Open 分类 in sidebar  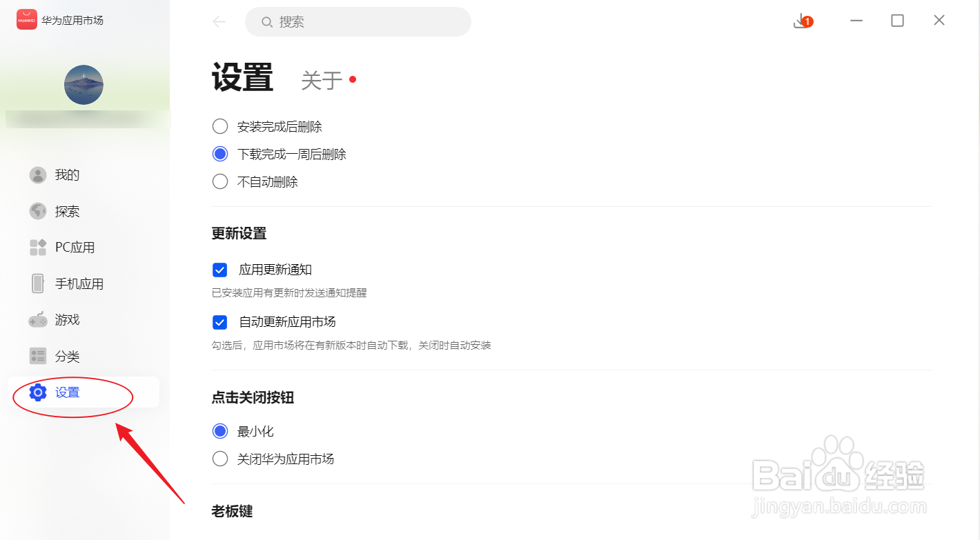(x=84, y=356)
